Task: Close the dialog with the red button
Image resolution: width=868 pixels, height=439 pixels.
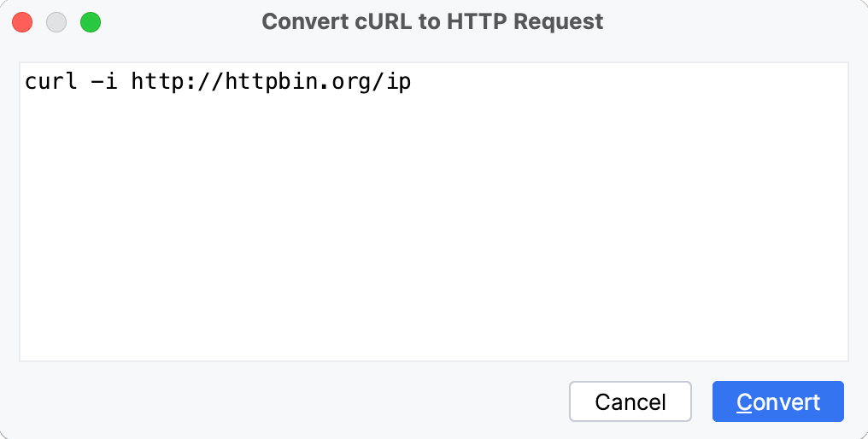Action: tap(23, 22)
